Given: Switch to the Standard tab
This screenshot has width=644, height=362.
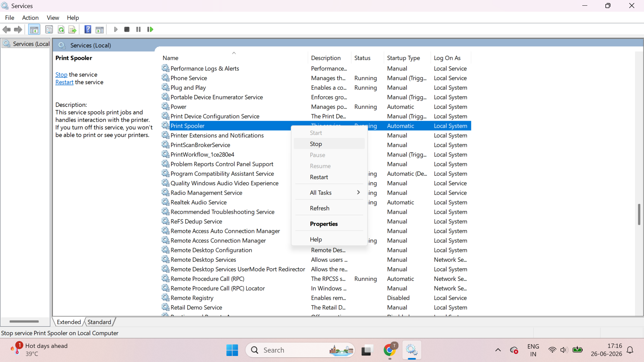Looking at the screenshot, I should 99,322.
